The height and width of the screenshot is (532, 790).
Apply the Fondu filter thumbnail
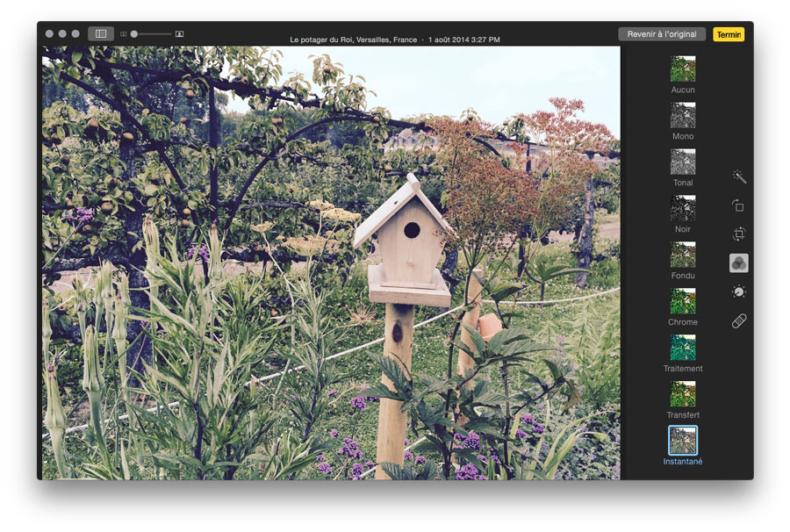[683, 255]
